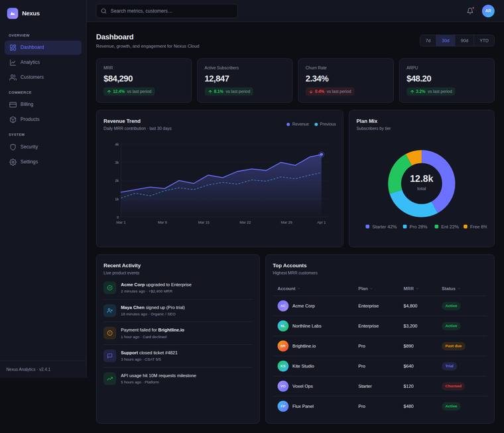Select the 7d time range
504x433 pixels.
(x=428, y=40)
